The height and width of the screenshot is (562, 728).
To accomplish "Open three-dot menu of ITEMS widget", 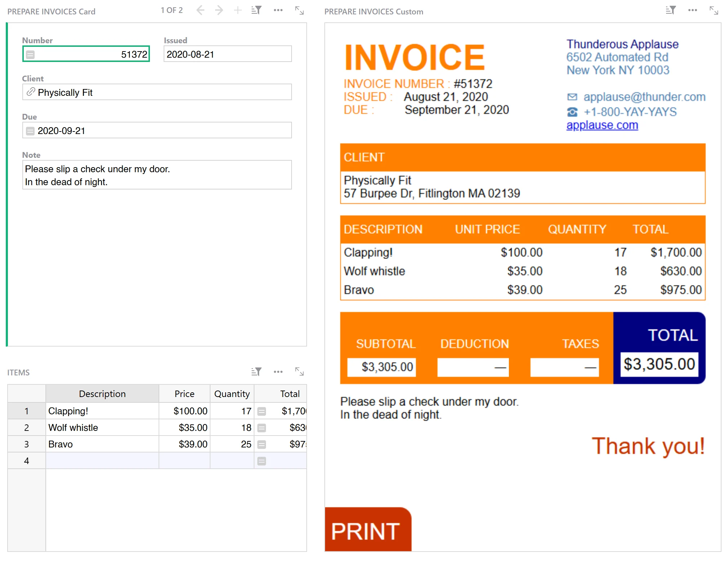I will click(278, 371).
